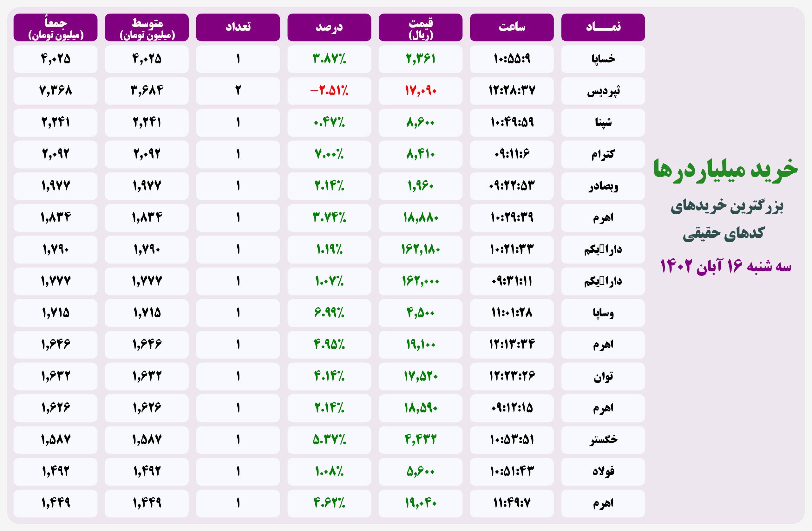Viewport: 812px width, 531px height.
Task: Click the جمعاً (میلیون تومان) header
Action: pyautogui.click(x=55, y=27)
